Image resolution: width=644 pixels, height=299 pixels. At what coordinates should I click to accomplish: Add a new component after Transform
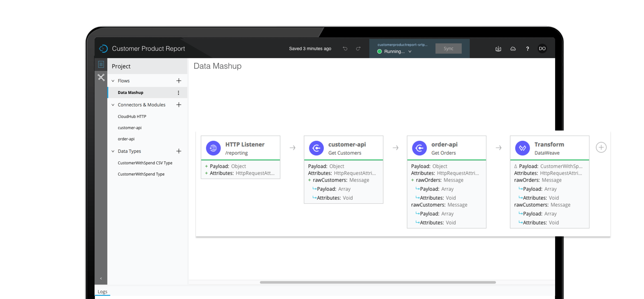601,148
